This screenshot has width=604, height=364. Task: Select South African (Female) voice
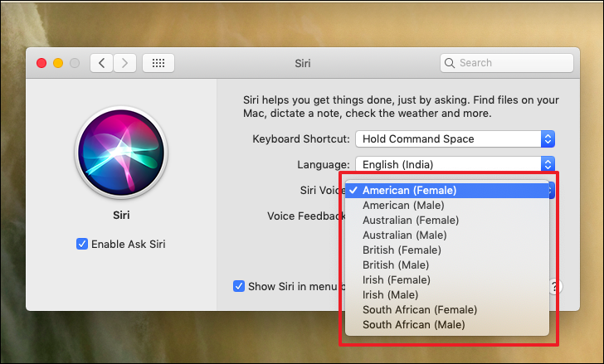tap(447, 310)
